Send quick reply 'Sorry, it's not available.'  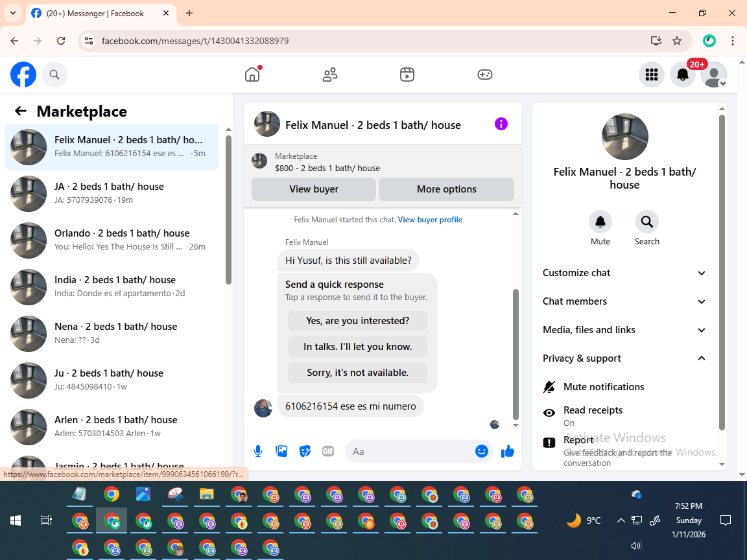[x=357, y=373]
